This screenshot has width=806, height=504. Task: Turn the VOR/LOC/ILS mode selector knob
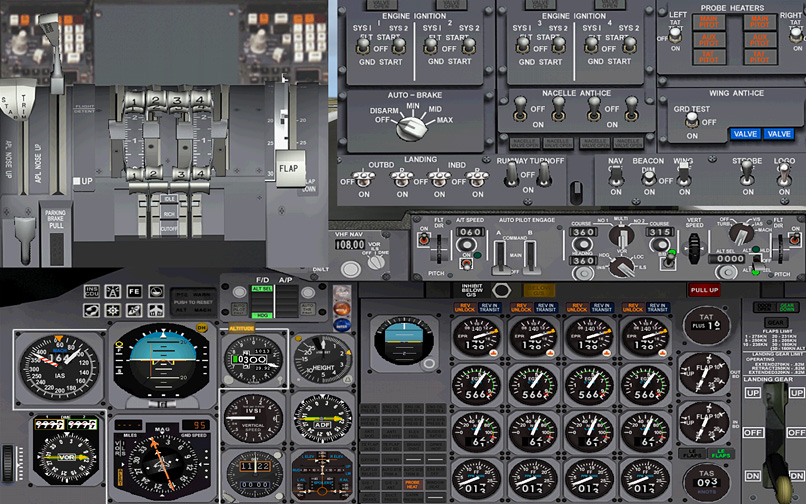point(620,264)
